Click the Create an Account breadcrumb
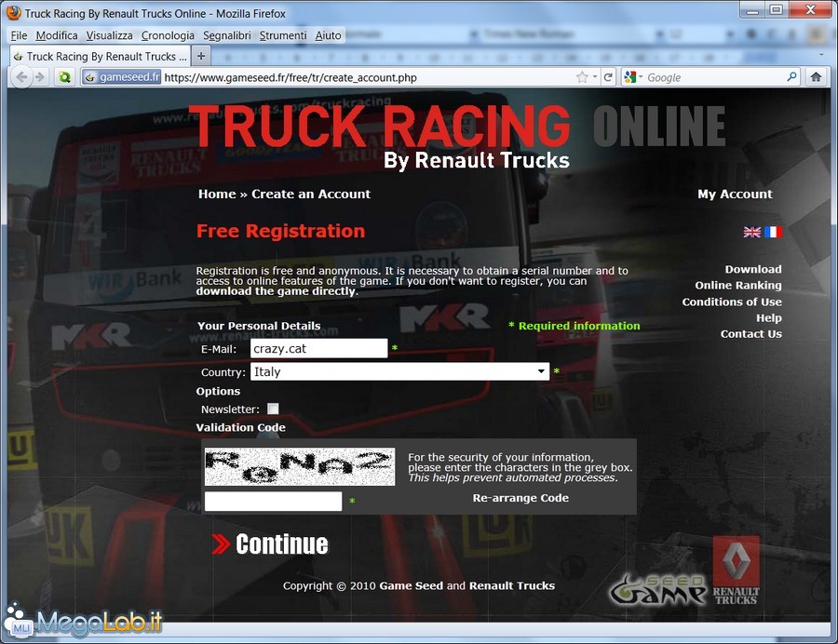The width and height of the screenshot is (838, 644). [x=311, y=194]
